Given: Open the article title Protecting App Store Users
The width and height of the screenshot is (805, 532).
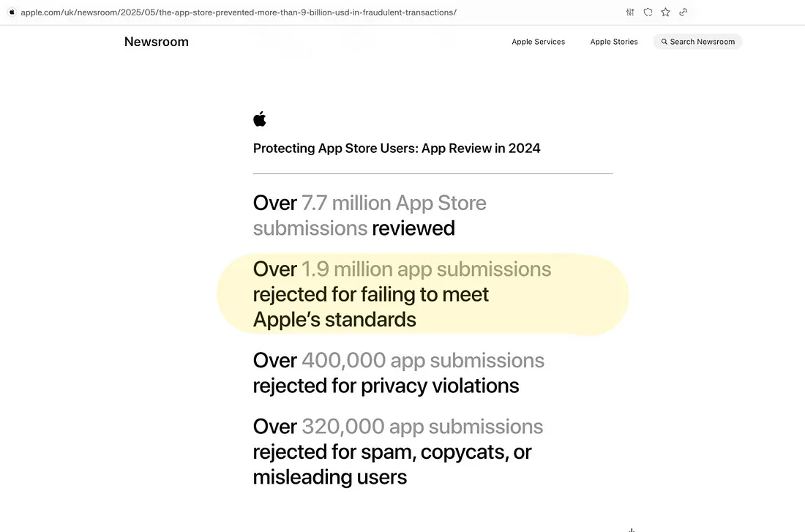Looking at the screenshot, I should (396, 148).
